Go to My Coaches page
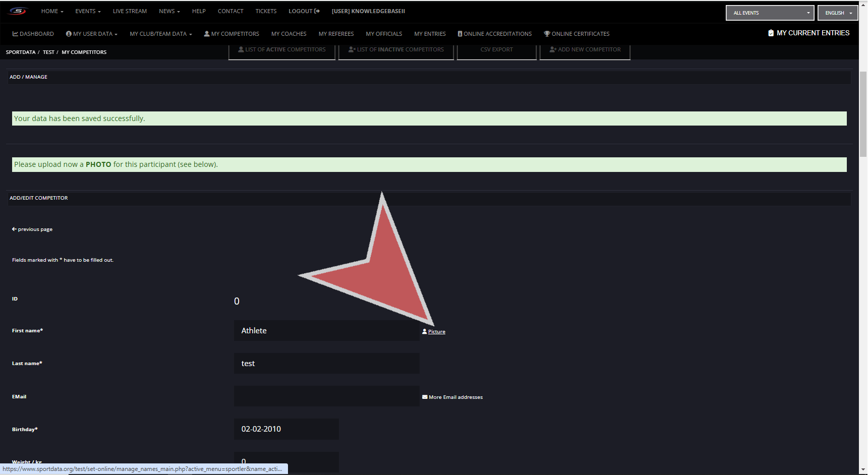The width and height of the screenshot is (868, 475). coord(288,34)
